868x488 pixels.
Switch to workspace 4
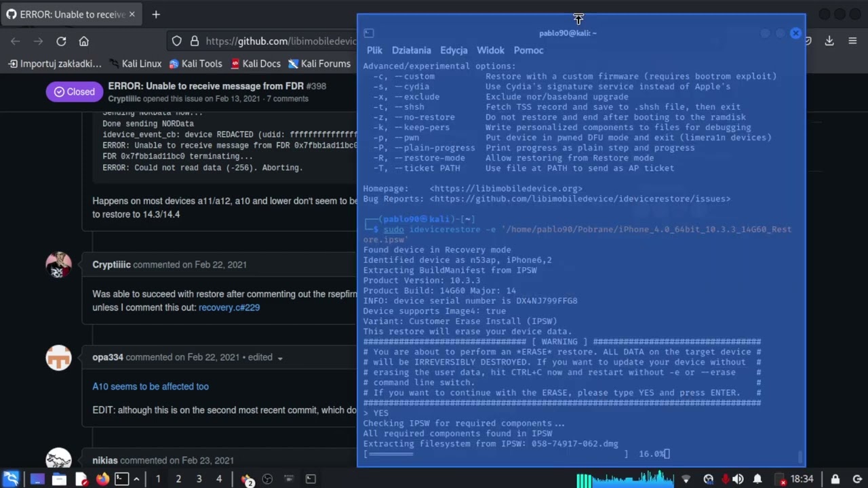point(218,479)
